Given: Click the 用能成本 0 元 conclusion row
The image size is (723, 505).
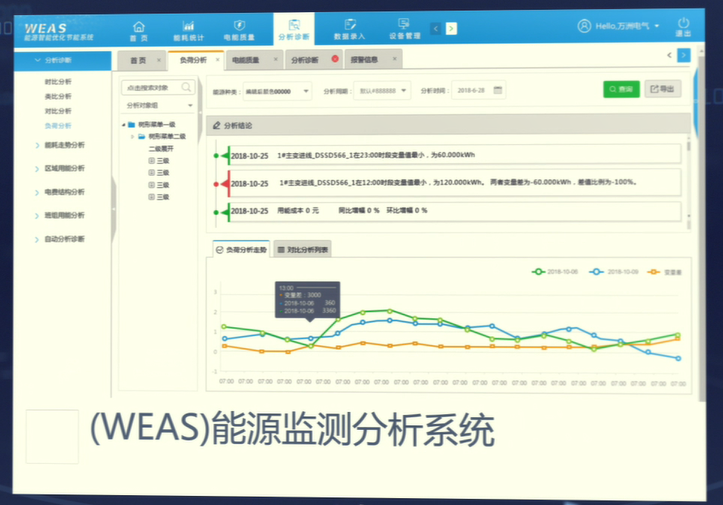Looking at the screenshot, I should tap(455, 211).
